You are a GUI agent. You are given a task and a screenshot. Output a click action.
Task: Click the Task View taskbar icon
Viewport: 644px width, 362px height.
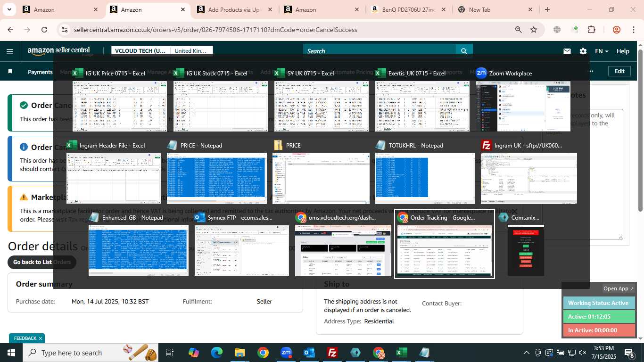point(170,353)
